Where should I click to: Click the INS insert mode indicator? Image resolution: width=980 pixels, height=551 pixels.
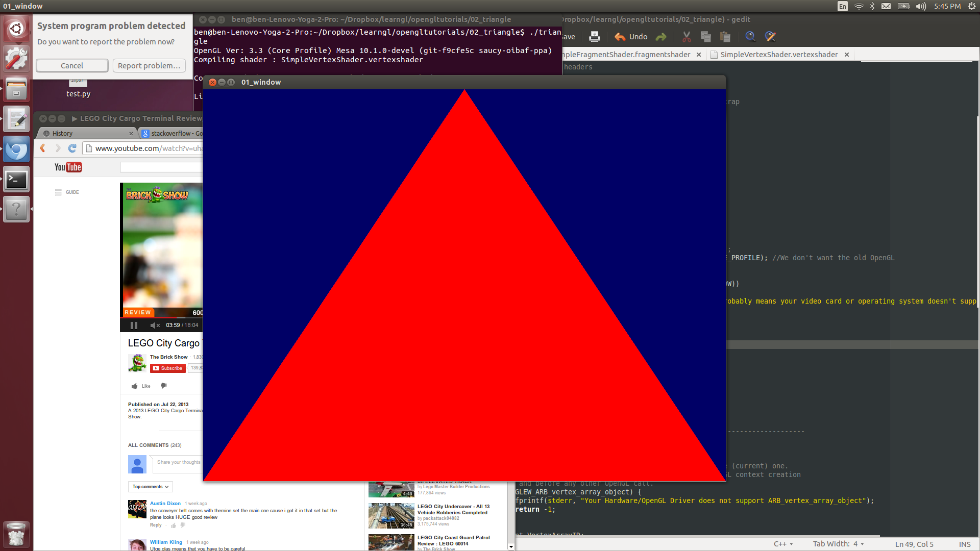tap(965, 544)
